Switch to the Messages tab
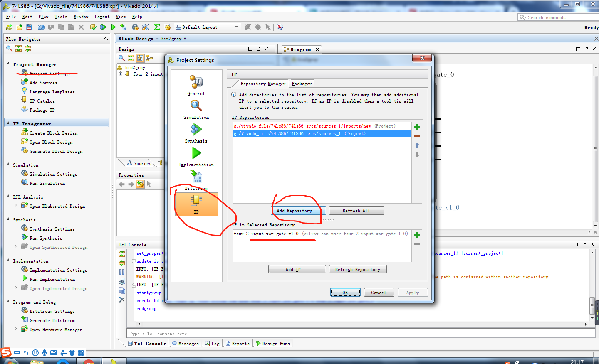 click(x=186, y=344)
